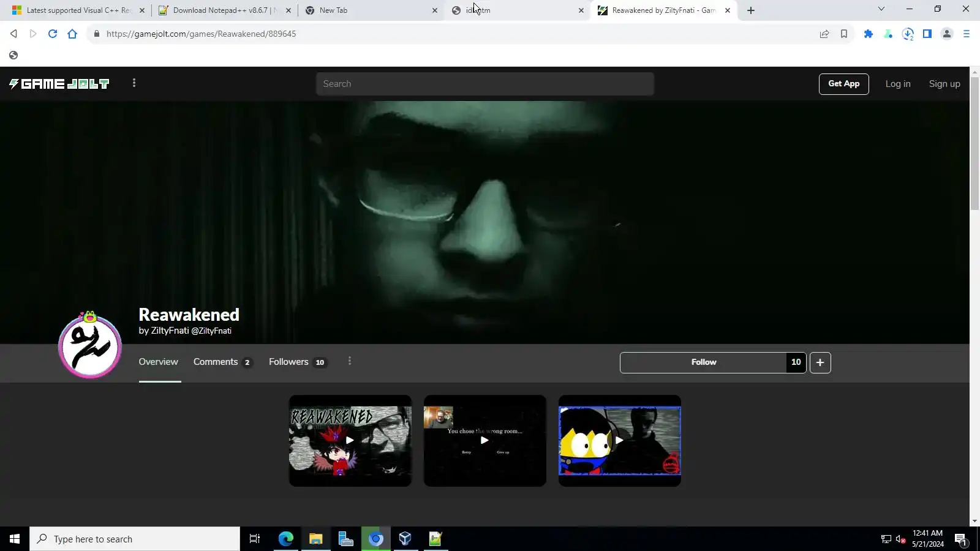Open the Extensions puzzle icon
This screenshot has width=980, height=551.
pos(869,34)
